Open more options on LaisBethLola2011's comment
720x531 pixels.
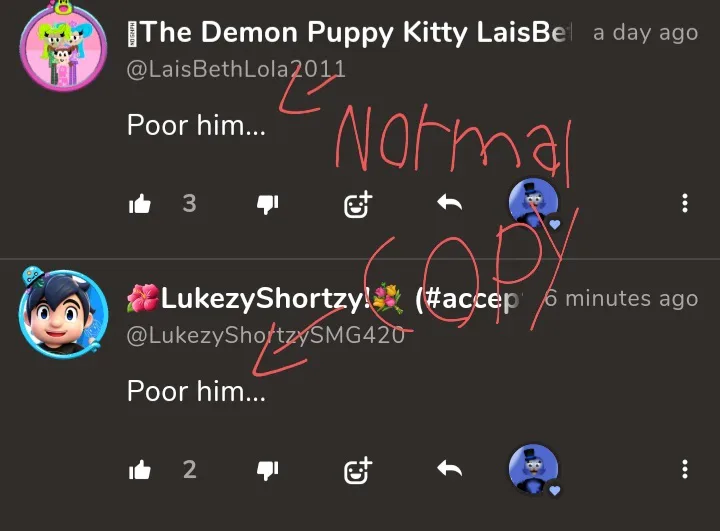pos(685,203)
